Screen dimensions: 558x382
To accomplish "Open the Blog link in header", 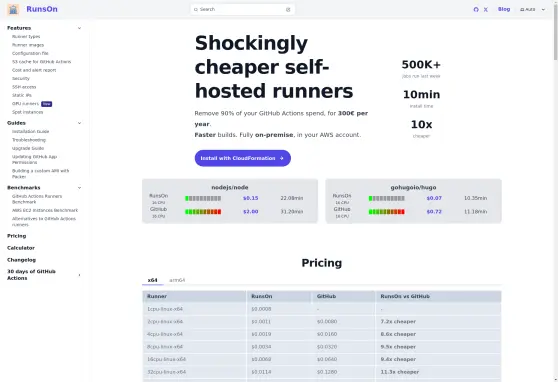I will pos(504,9).
